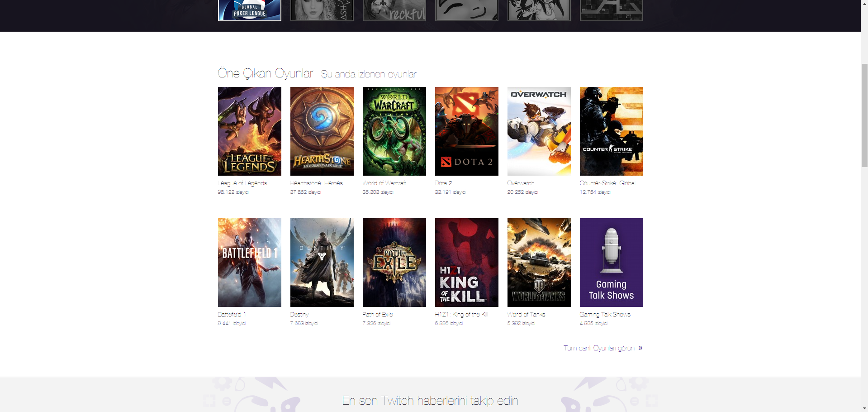The image size is (868, 412).
Task: Click the World of Tanks title link
Action: 526,314
